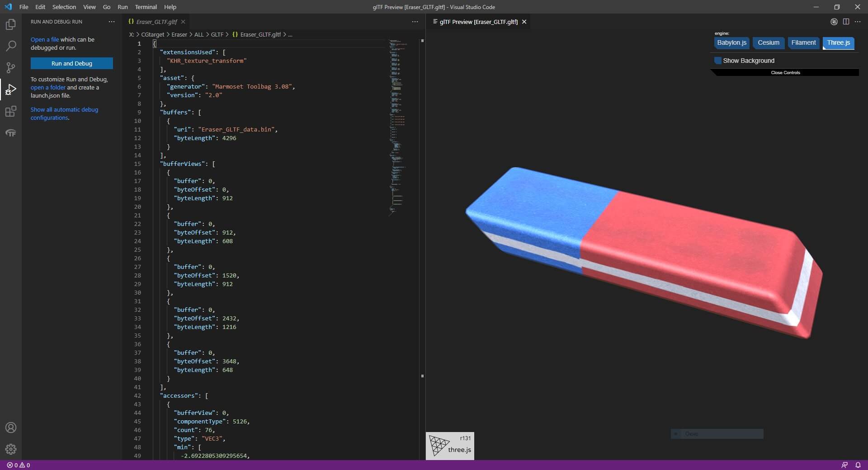
Task: Open the Extensions view icon
Action: pos(11,111)
